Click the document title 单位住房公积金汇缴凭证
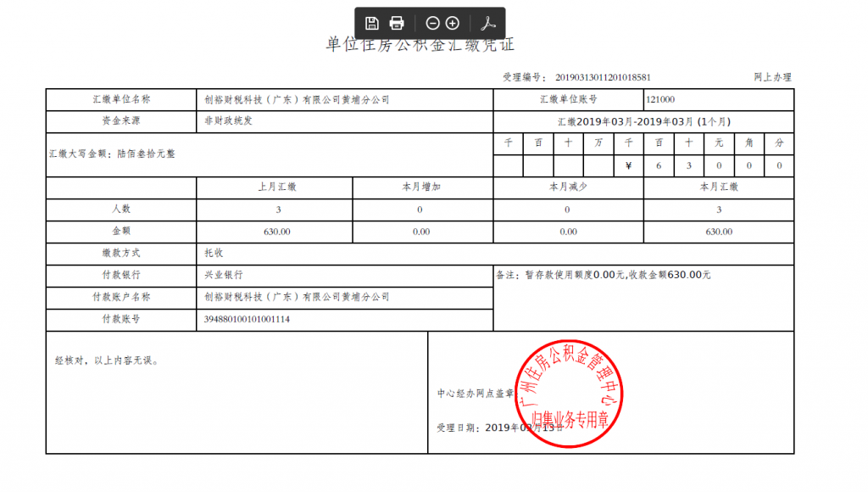Screen dimensions: 868x492 (420, 45)
